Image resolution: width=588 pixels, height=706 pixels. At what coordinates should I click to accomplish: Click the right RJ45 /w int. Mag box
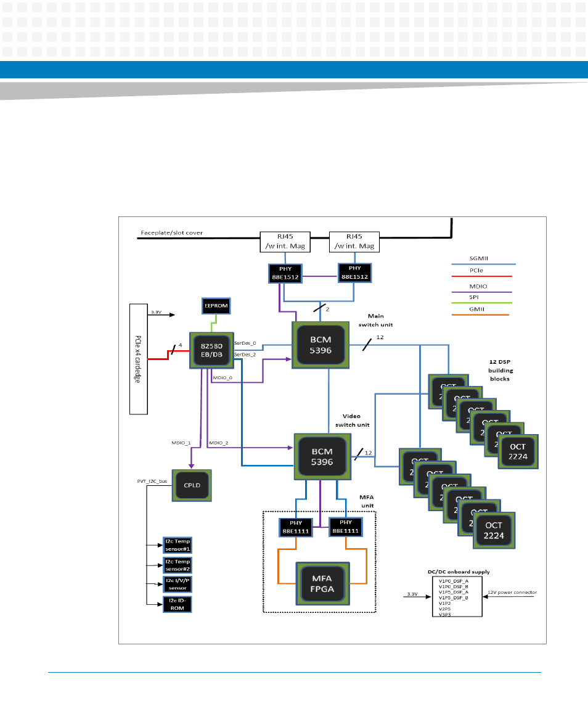click(x=354, y=242)
